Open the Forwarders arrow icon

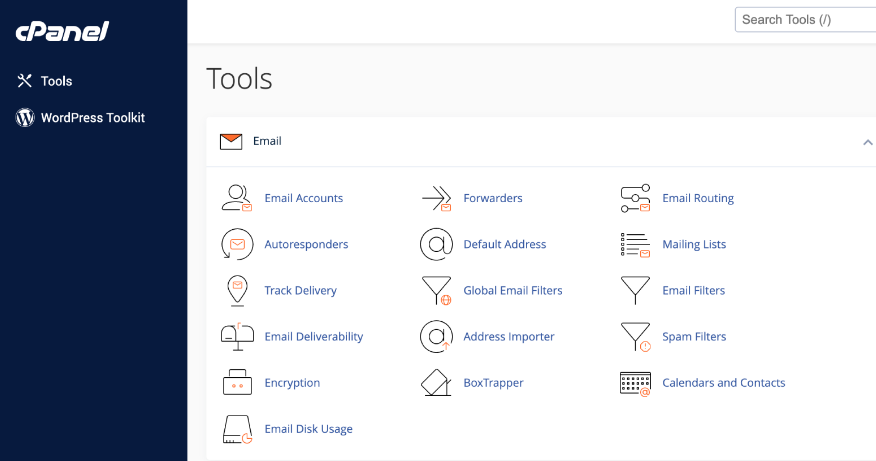(437, 198)
